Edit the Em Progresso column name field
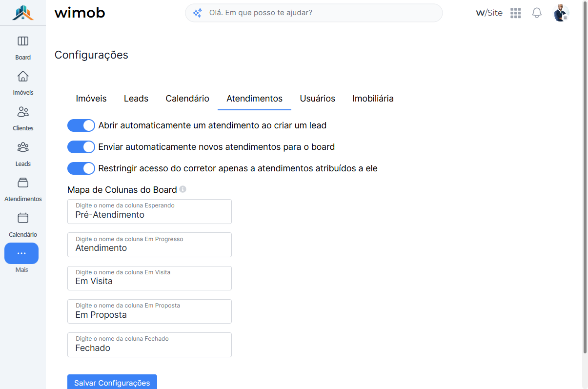Image resolution: width=588 pixels, height=389 pixels. tap(149, 245)
